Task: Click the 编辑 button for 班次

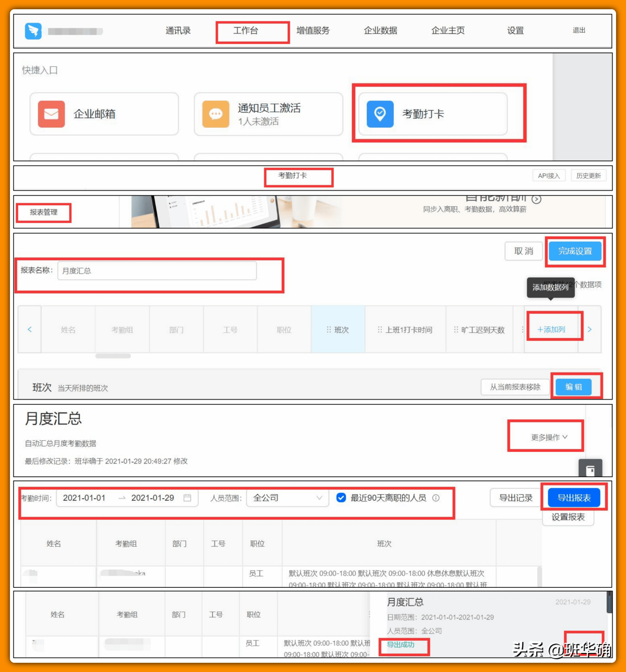Action: (x=573, y=387)
